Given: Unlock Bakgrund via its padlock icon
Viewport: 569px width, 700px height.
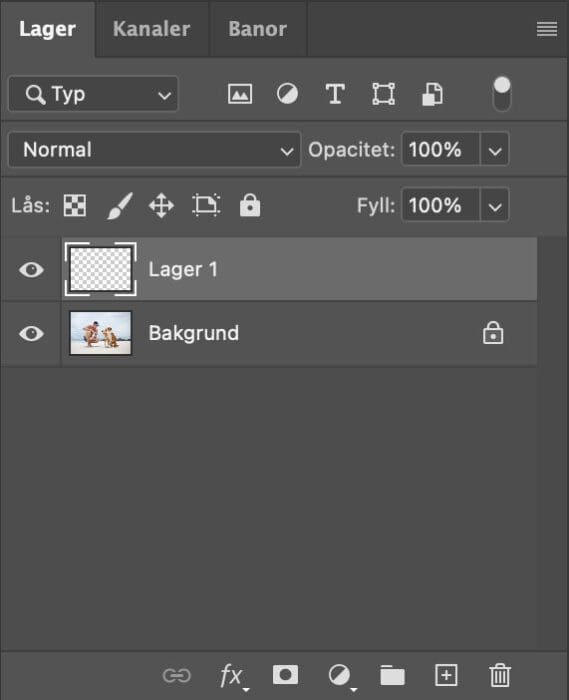Looking at the screenshot, I should pyautogui.click(x=493, y=333).
